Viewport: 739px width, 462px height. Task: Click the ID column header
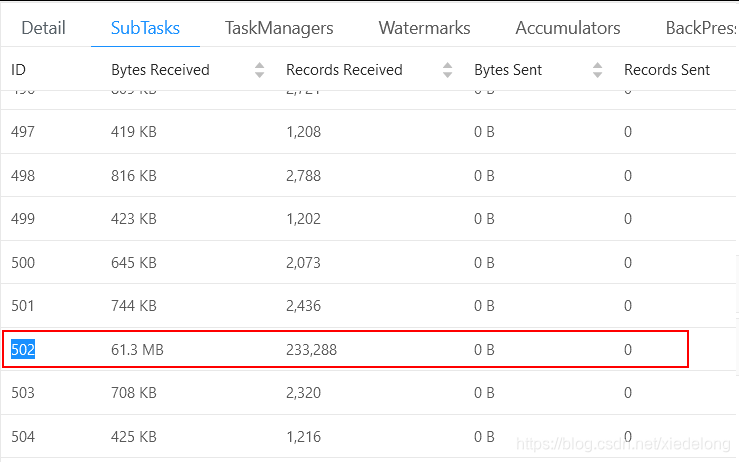[18, 70]
